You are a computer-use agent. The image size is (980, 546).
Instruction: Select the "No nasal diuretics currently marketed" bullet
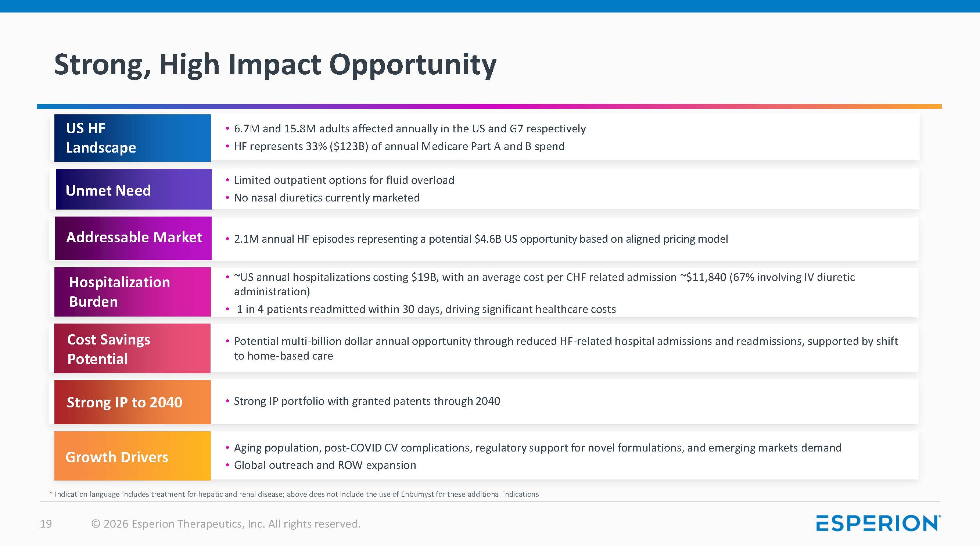pyautogui.click(x=326, y=197)
